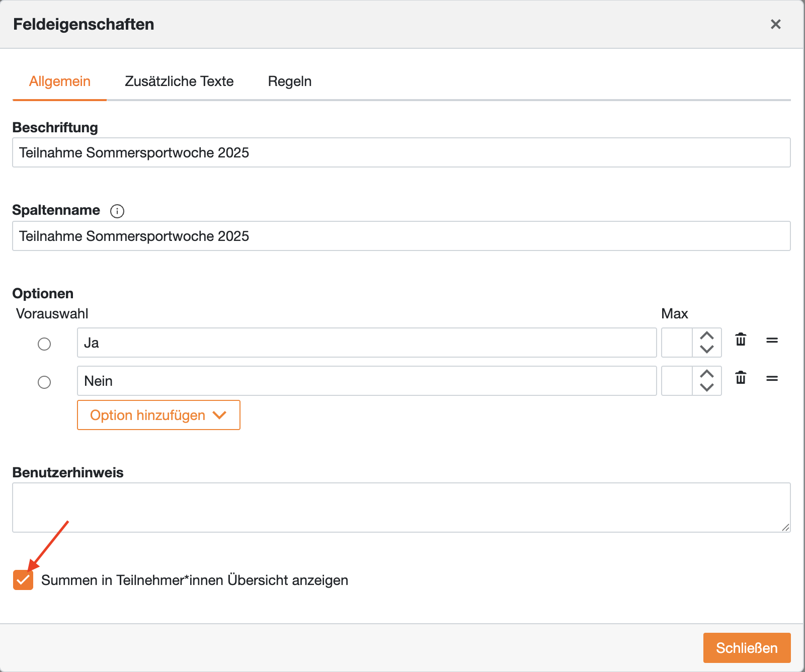The image size is (805, 672).
Task: Click the reorder handle for 'Nein' option
Action: point(772,378)
